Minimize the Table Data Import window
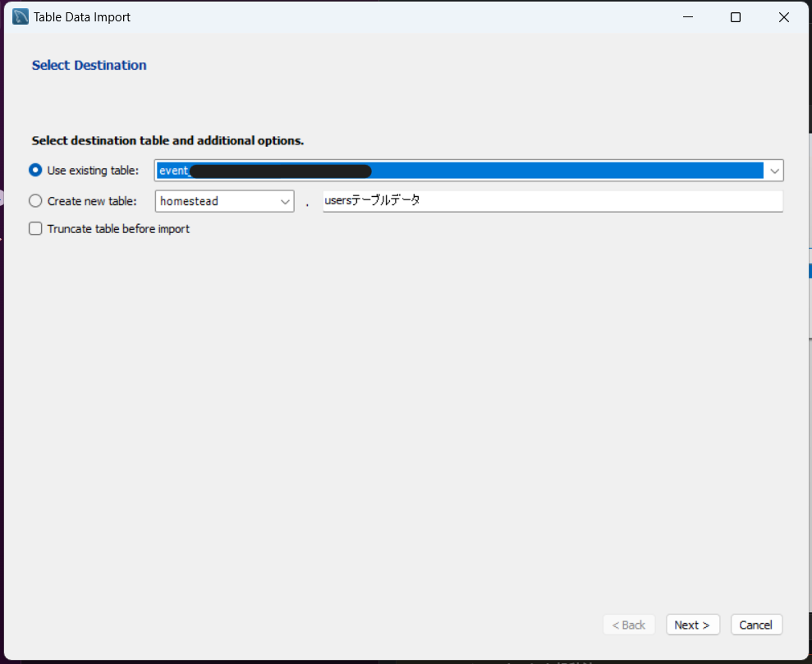Image resolution: width=812 pixels, height=664 pixels. click(x=688, y=17)
